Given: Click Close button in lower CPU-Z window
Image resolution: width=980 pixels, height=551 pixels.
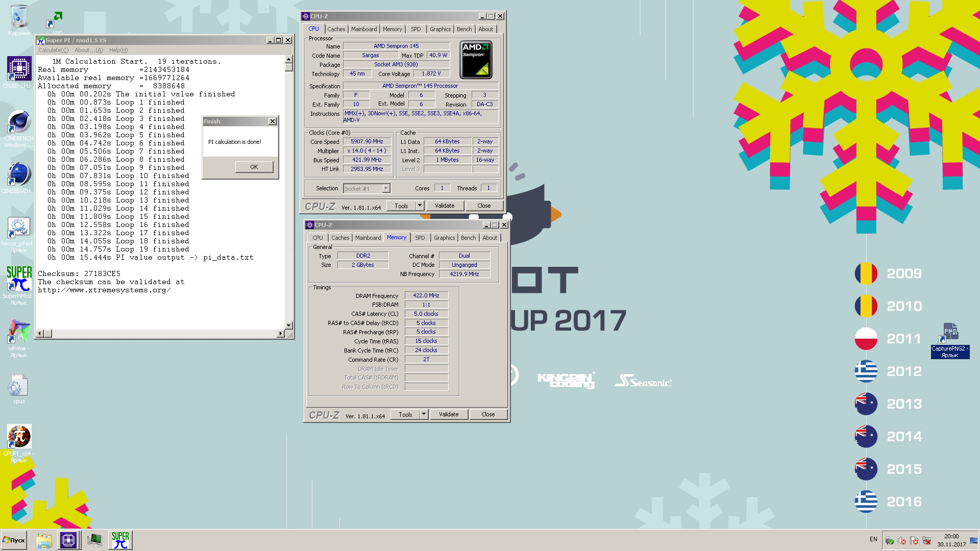Looking at the screenshot, I should [x=488, y=415].
